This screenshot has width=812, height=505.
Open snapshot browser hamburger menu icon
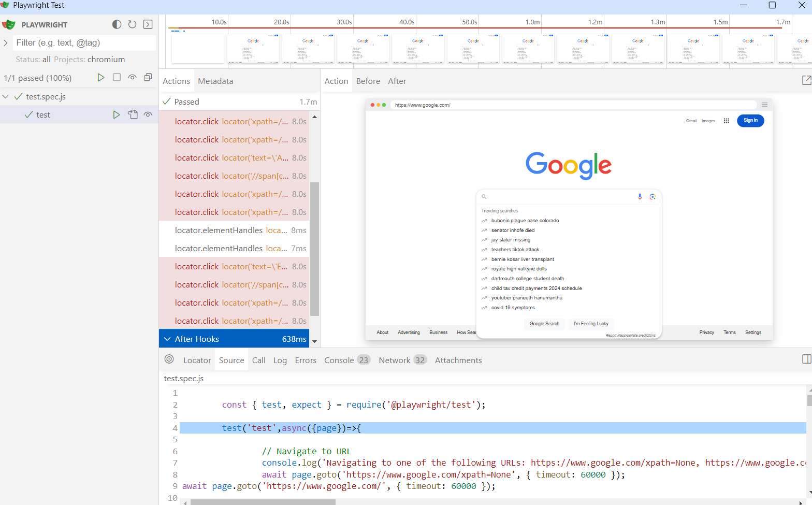pos(764,105)
